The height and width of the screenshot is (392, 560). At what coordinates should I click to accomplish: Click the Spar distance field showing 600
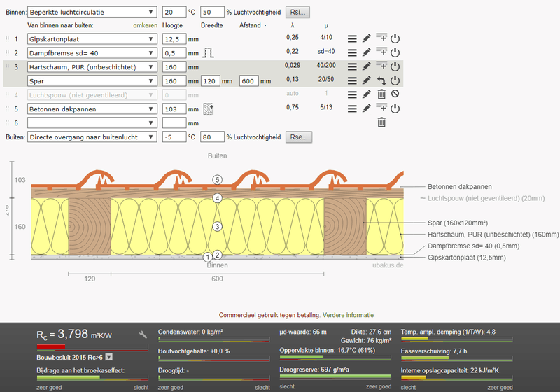click(x=248, y=81)
